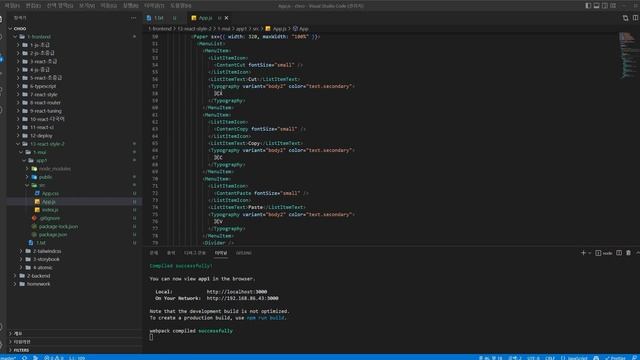Click inside the terminal input cursor

tap(151, 337)
